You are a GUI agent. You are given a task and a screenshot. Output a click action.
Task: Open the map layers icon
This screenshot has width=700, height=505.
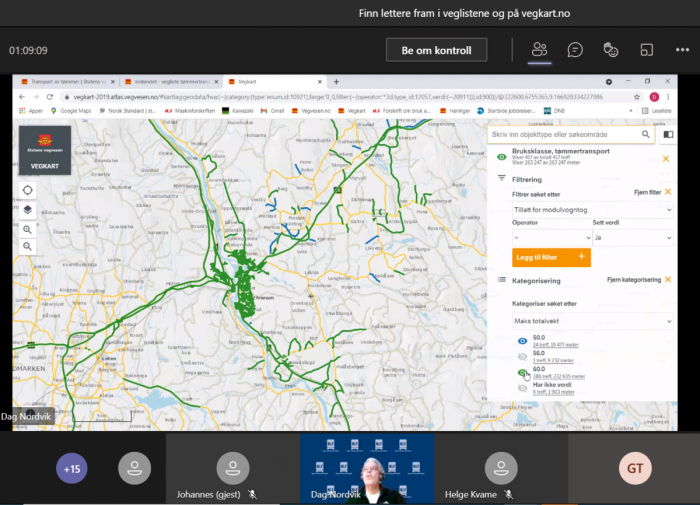pos(28,210)
